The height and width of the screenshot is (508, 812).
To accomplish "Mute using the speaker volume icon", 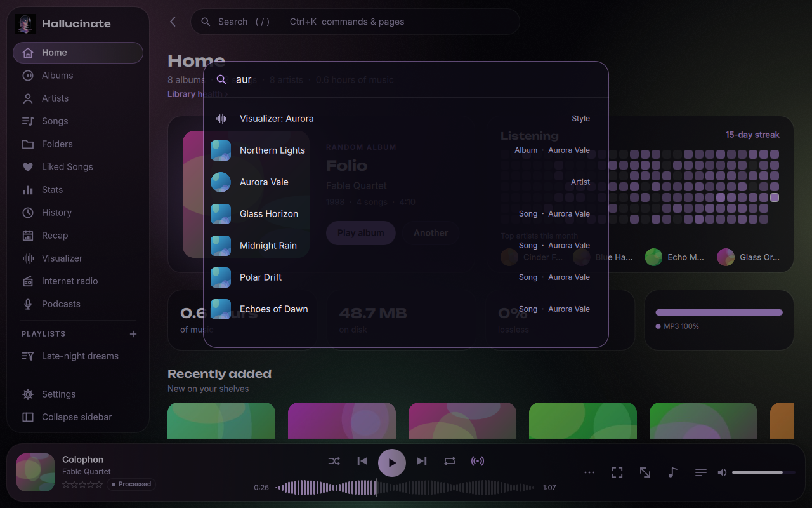I will point(722,472).
